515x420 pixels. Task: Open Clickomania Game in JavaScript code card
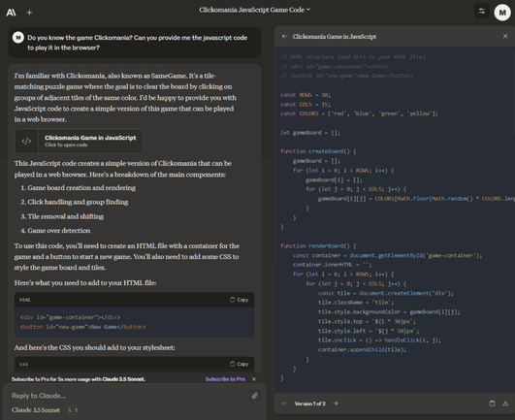[79, 141]
